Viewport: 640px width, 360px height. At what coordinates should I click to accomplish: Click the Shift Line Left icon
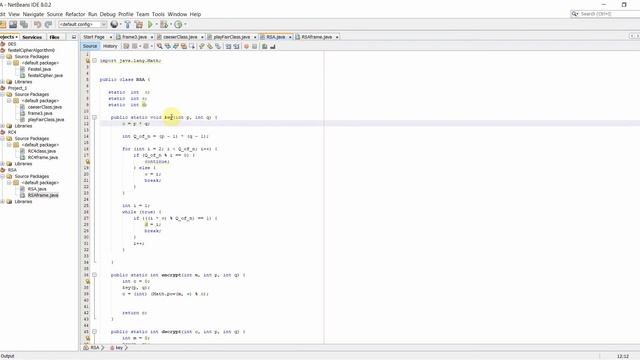tap(229, 47)
